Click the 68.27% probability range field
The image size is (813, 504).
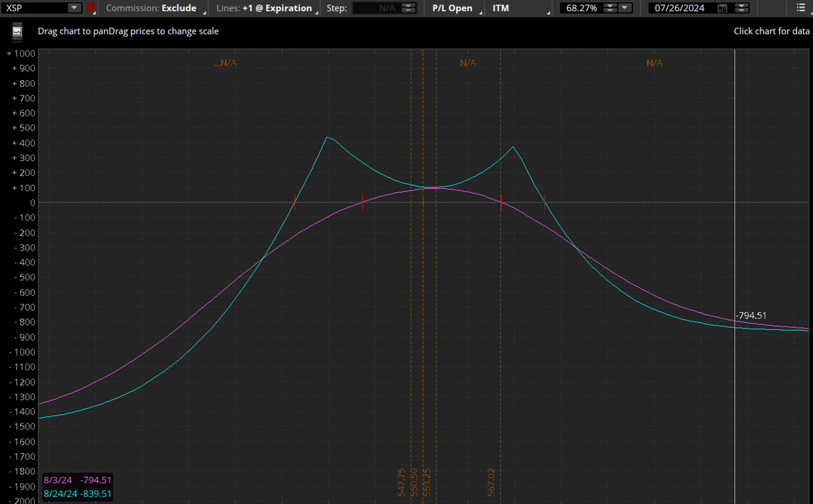581,8
